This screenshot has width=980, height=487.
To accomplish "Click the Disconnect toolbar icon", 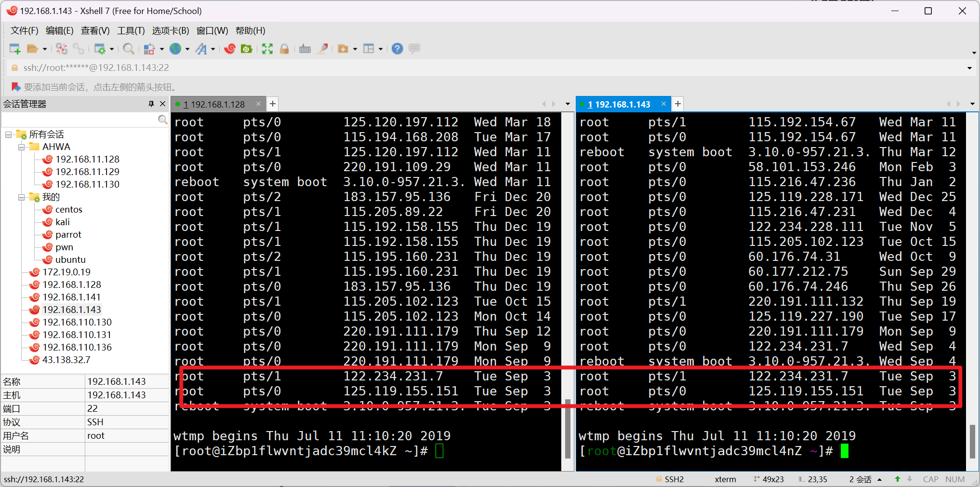I will [62, 49].
